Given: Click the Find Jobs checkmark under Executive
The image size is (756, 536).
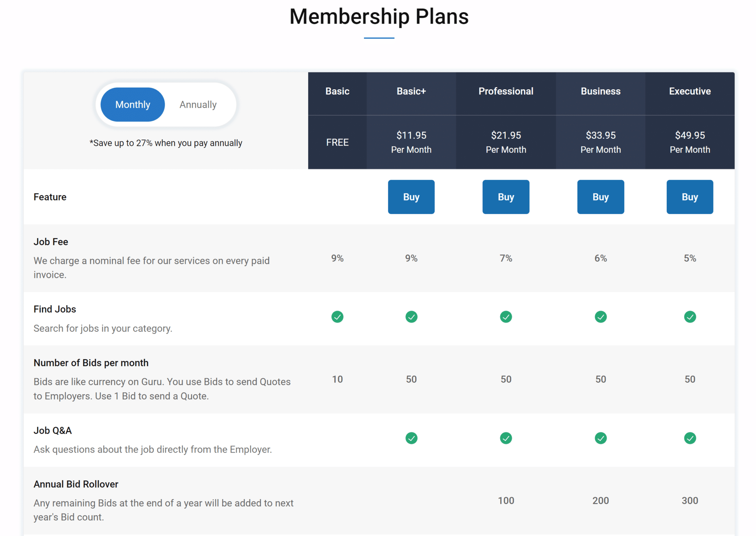Looking at the screenshot, I should pyautogui.click(x=690, y=317).
